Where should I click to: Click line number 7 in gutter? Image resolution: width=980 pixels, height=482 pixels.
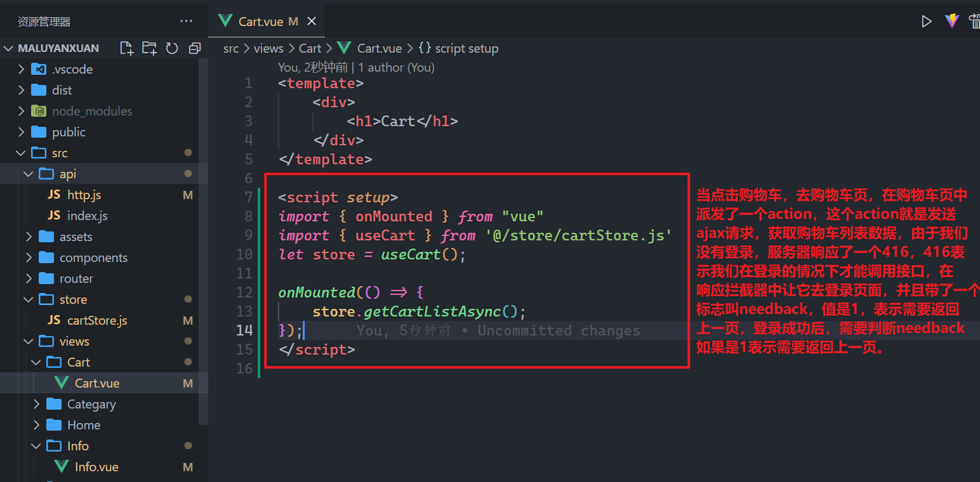tap(248, 197)
